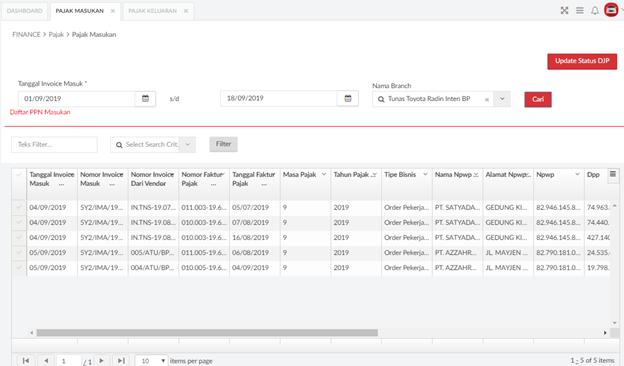Screen dimensions: 624x366
Task: Switch to the Dashboard tab
Action: coord(24,11)
